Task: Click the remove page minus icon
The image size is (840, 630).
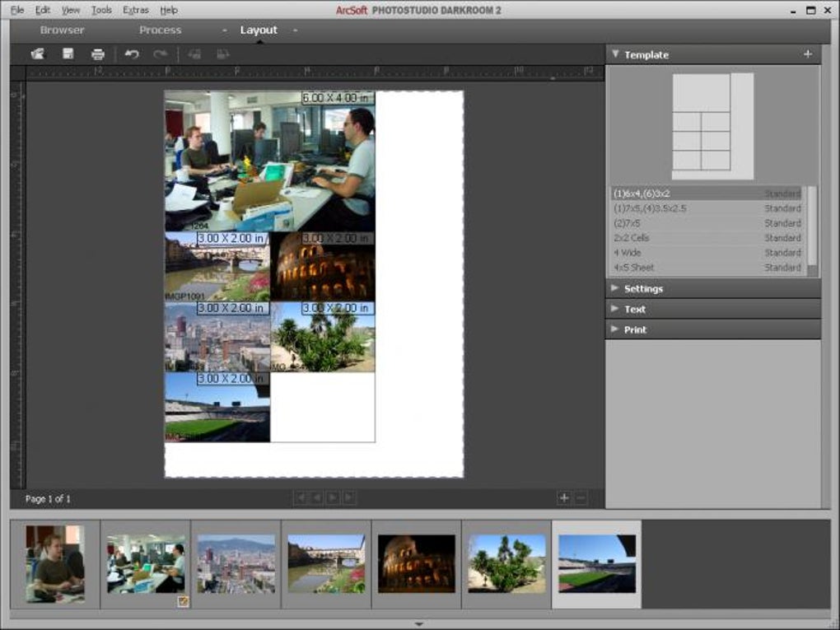Action: click(581, 497)
